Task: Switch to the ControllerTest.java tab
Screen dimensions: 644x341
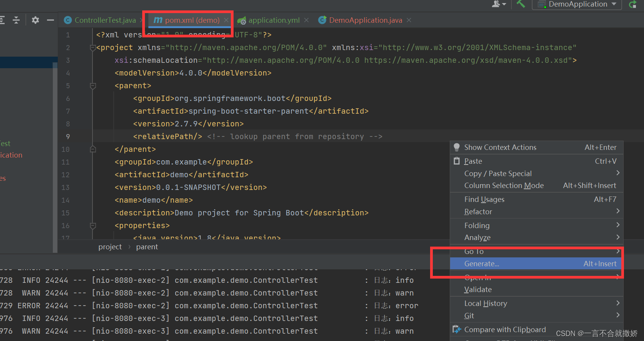Action: pos(105,20)
